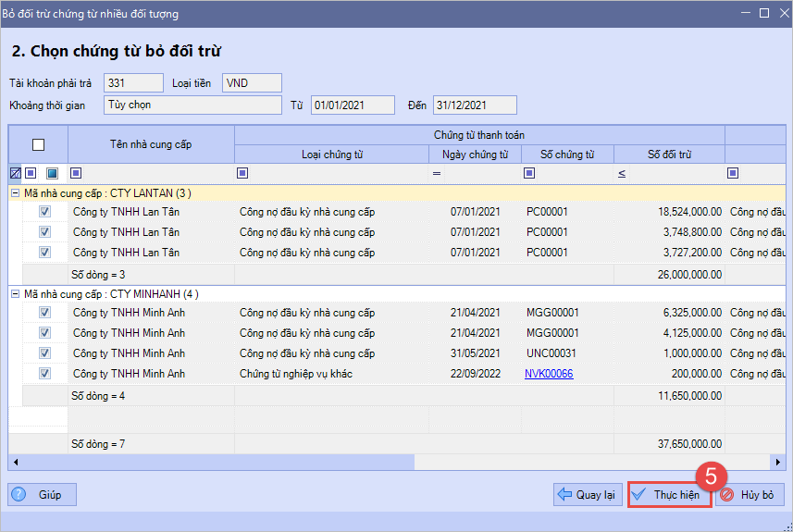Click the Số đối trừ column header
The height and width of the screenshot is (532, 793).
[669, 155]
